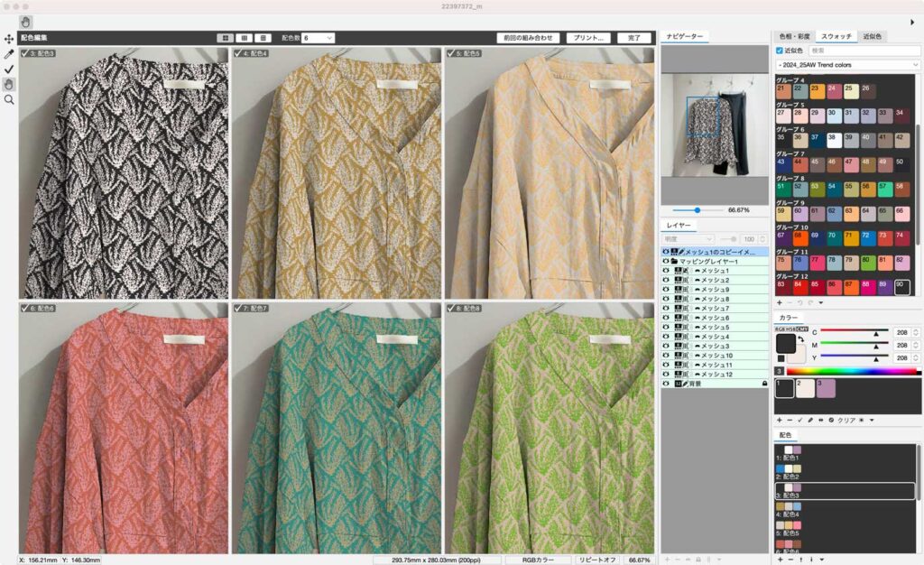Click the クリア button below color chips
The image size is (924, 565).
coord(845,420)
